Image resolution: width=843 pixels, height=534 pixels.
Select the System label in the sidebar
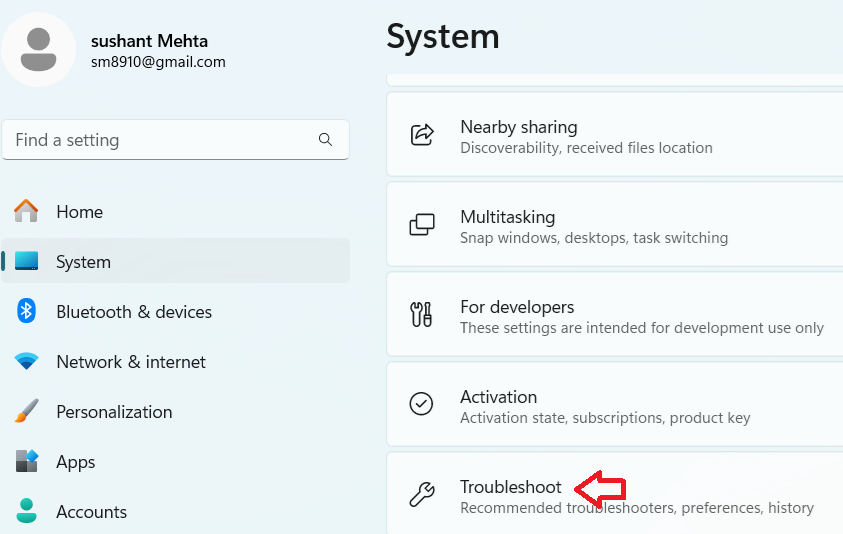[83, 262]
